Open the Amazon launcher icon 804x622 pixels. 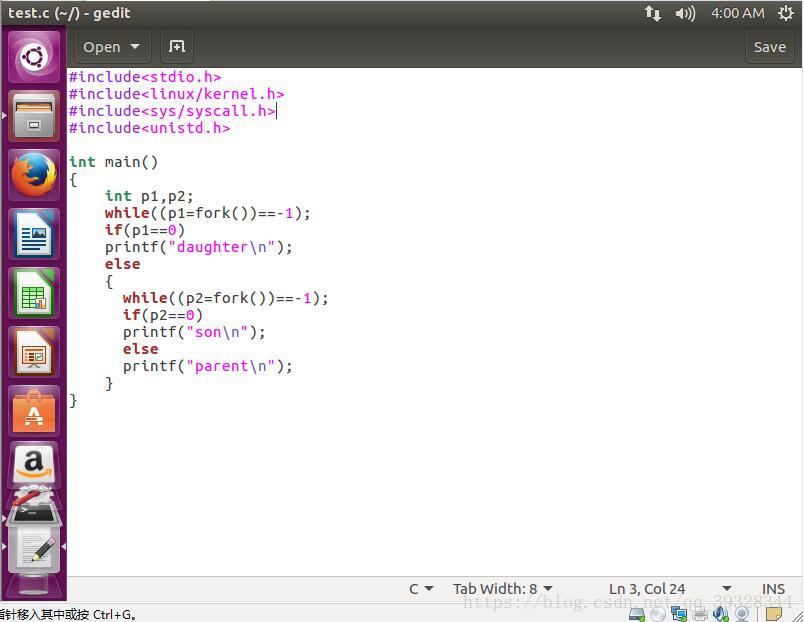click(x=34, y=465)
